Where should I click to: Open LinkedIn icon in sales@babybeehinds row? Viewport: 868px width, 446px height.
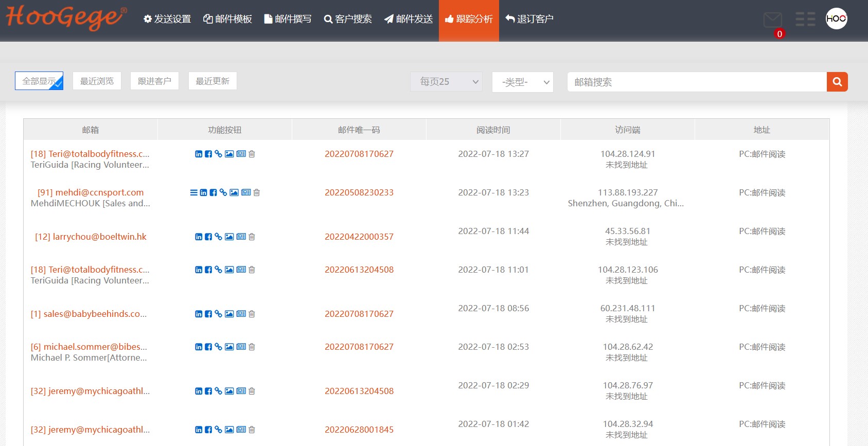click(199, 314)
